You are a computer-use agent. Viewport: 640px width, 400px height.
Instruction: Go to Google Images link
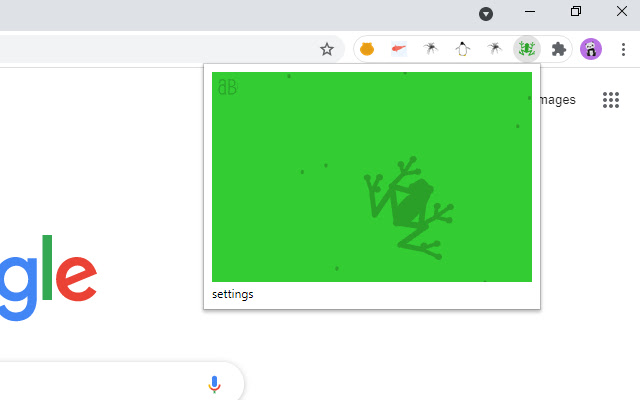point(558,100)
